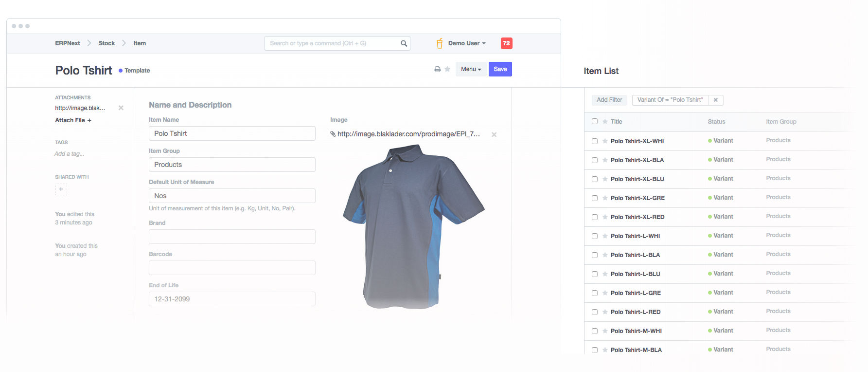Remove the http://image.blak... attachment
Image resolution: width=868 pixels, height=372 pixels.
pyautogui.click(x=121, y=108)
